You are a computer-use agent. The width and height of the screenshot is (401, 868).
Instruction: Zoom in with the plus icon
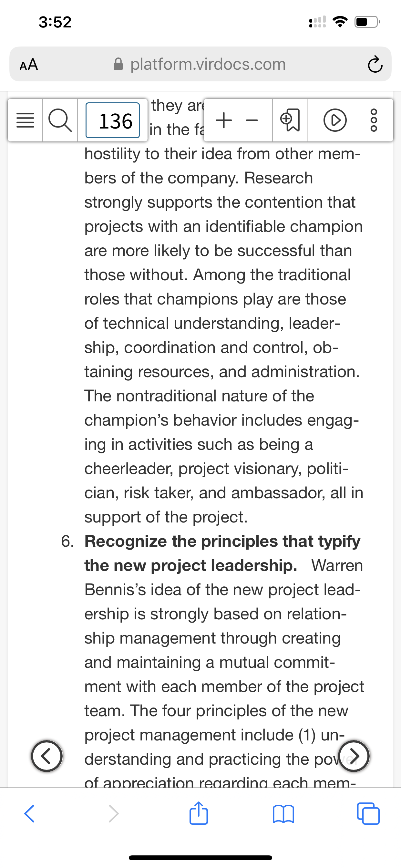click(224, 120)
